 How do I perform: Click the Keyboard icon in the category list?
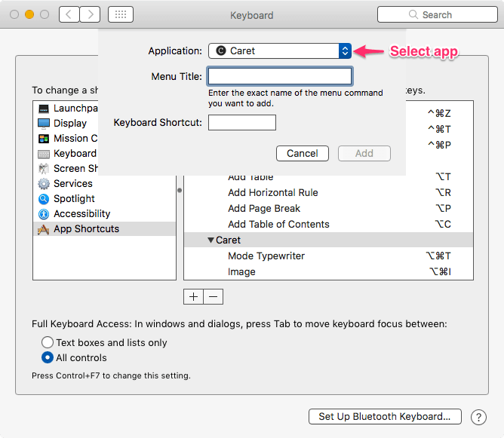point(44,154)
